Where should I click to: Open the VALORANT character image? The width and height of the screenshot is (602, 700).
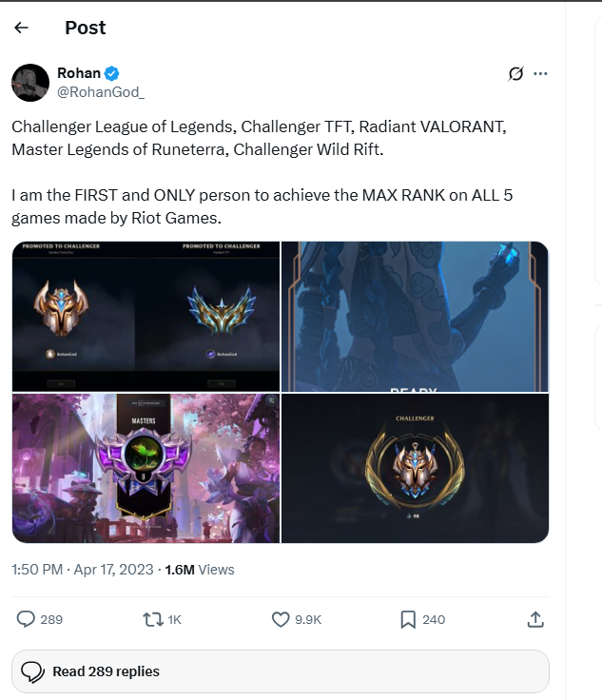tap(415, 317)
